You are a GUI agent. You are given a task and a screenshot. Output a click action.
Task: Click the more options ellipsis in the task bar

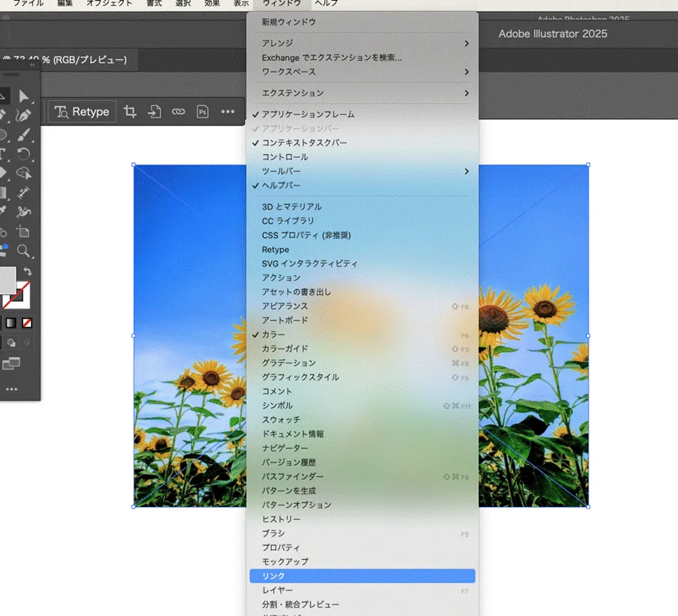tap(228, 111)
